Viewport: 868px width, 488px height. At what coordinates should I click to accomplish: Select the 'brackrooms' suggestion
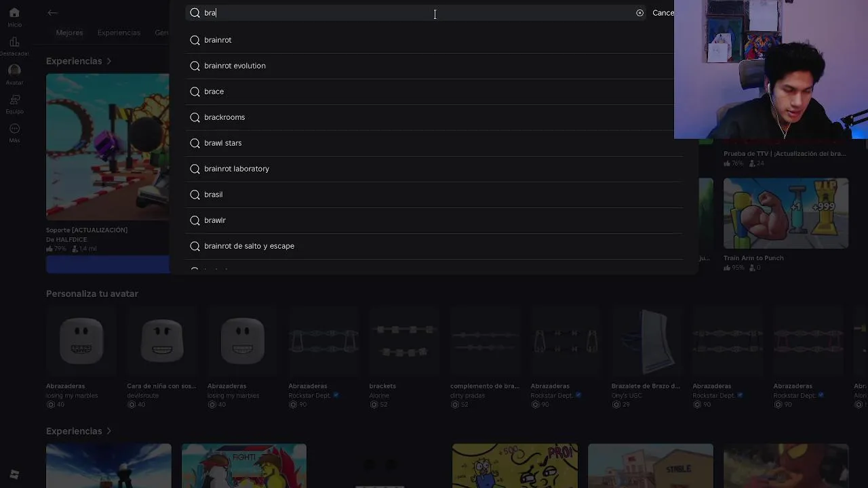tap(434, 117)
